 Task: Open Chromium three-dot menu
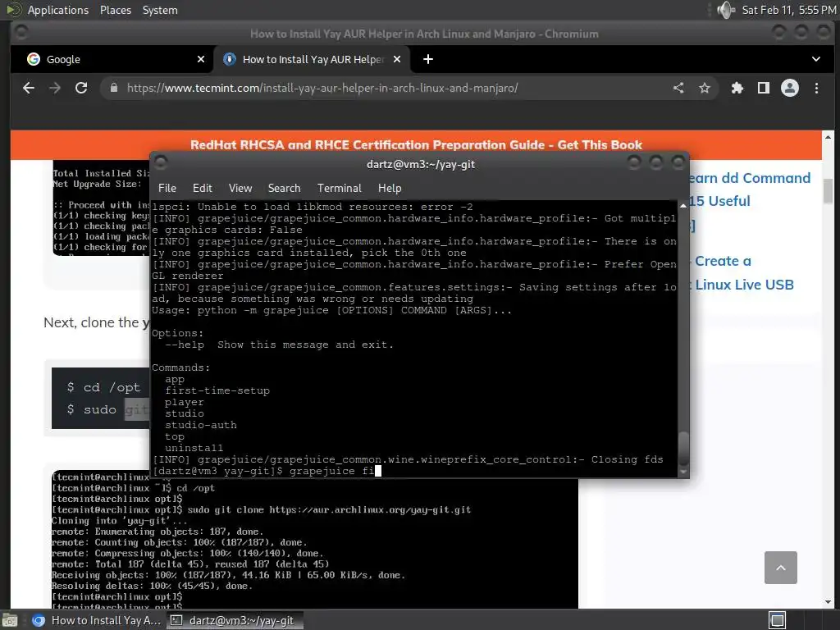pos(816,88)
